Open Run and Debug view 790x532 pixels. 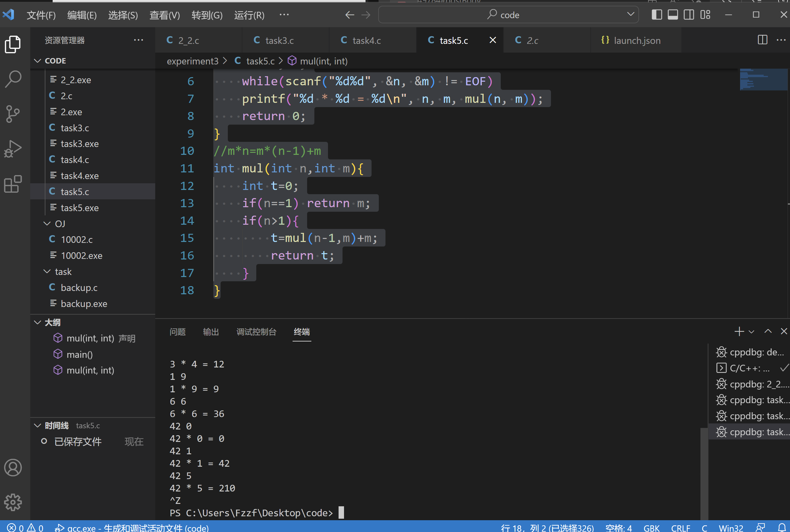pyautogui.click(x=13, y=149)
